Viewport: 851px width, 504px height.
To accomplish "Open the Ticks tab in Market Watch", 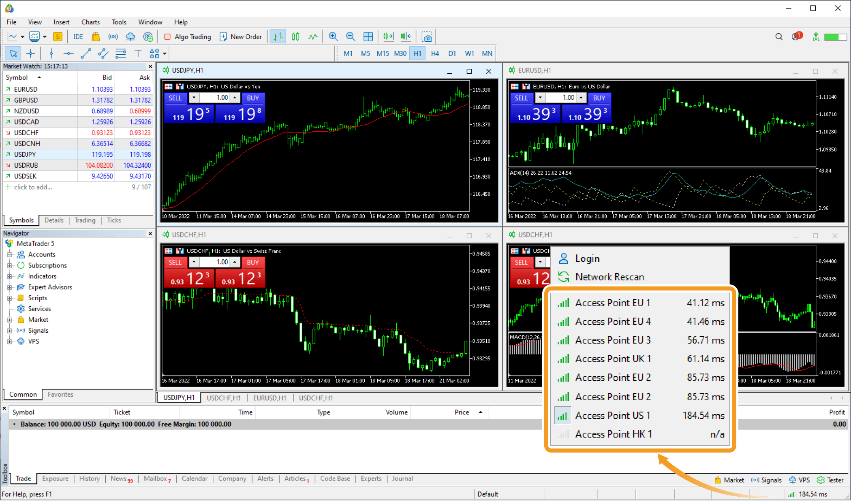I will [x=114, y=220].
